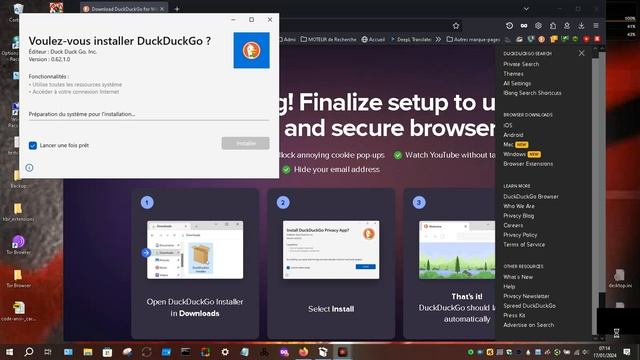The height and width of the screenshot is (360, 640).
Task: Close the DuckDuckGo side menu panel
Action: pos(582,53)
